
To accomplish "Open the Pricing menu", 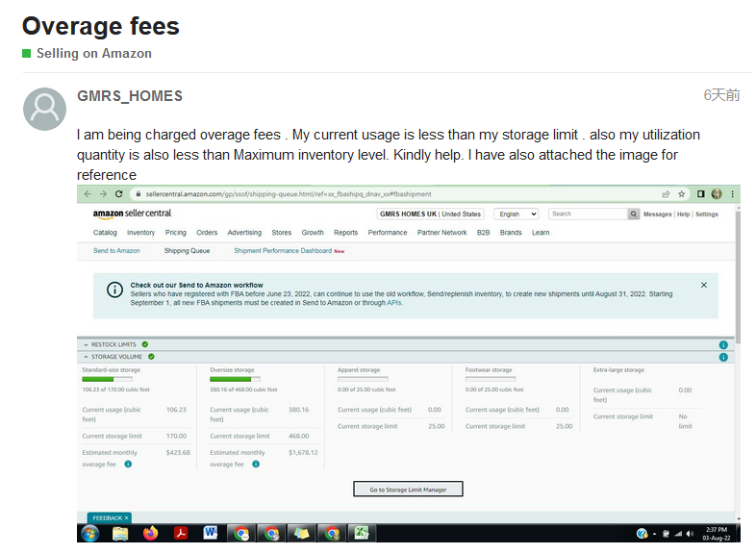I will (175, 233).
